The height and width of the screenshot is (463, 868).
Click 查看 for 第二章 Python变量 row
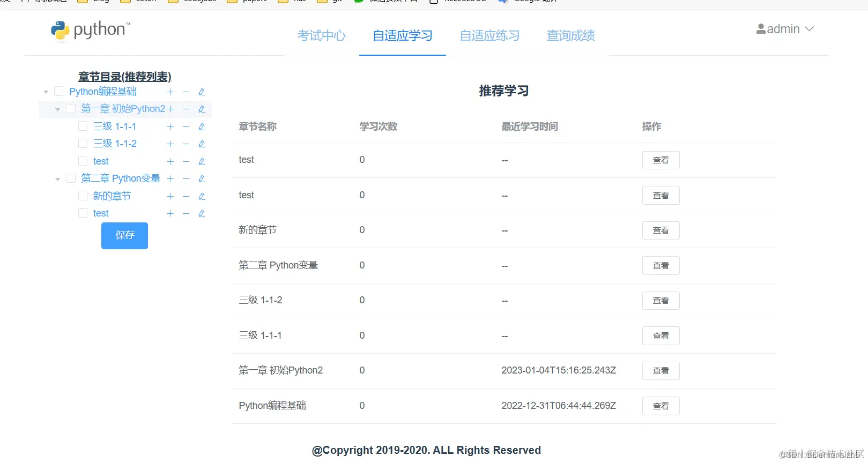(x=661, y=266)
